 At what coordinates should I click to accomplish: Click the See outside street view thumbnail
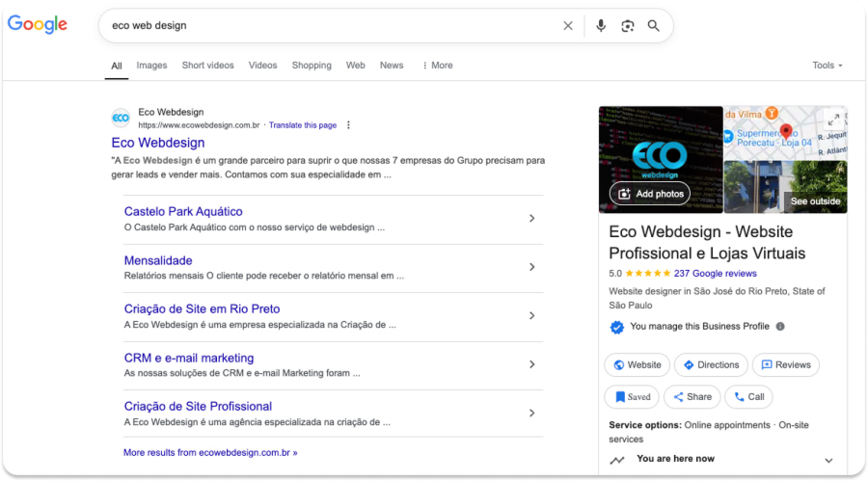click(785, 187)
